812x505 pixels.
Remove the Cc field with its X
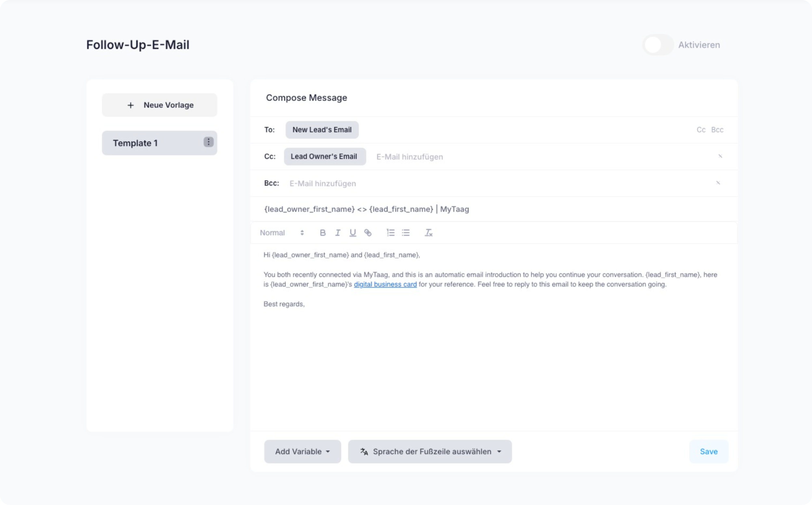point(720,156)
